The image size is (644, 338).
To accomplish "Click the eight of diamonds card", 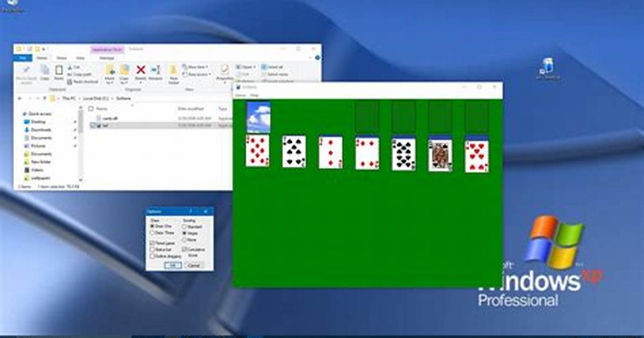I will (257, 151).
